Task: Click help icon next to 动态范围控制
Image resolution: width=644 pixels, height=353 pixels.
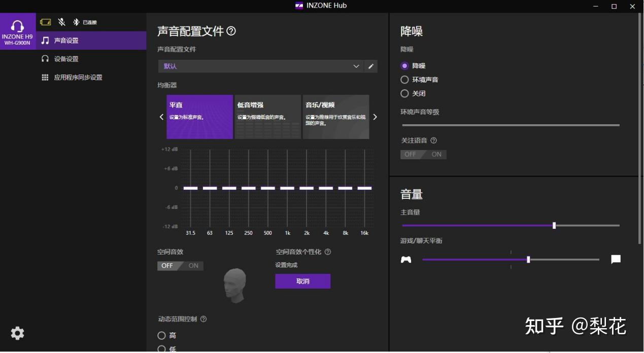Action: 204,319
